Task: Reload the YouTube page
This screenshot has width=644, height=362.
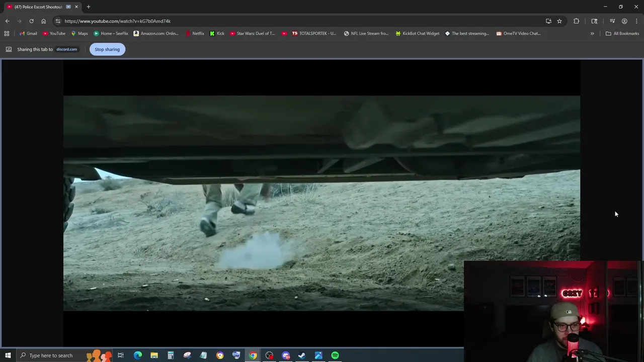Action: pos(31,21)
